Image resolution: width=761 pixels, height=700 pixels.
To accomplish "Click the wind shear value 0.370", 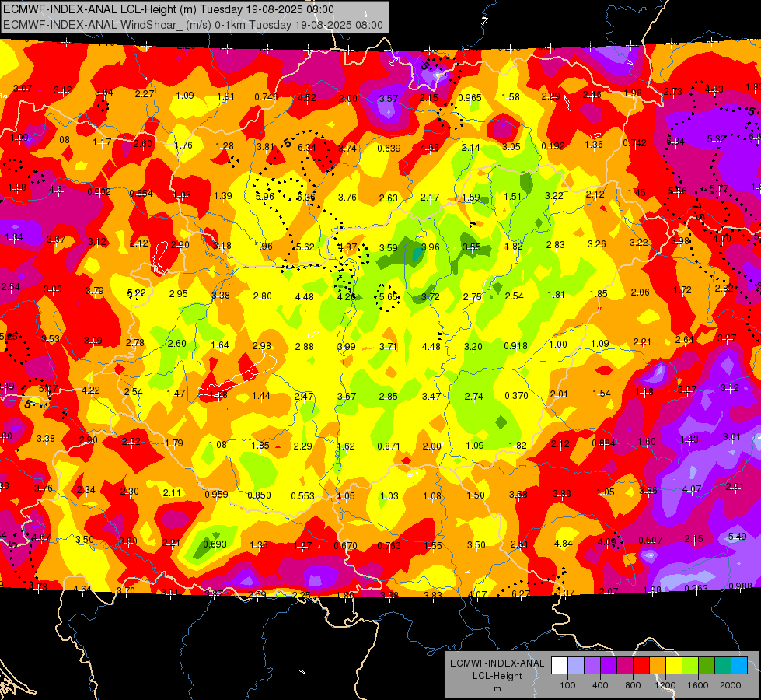I will coord(516,395).
